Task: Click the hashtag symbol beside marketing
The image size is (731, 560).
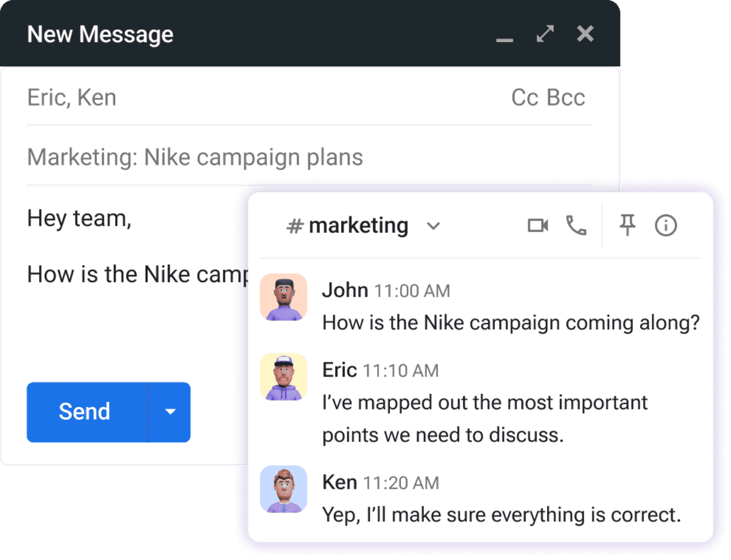Action: click(x=295, y=225)
